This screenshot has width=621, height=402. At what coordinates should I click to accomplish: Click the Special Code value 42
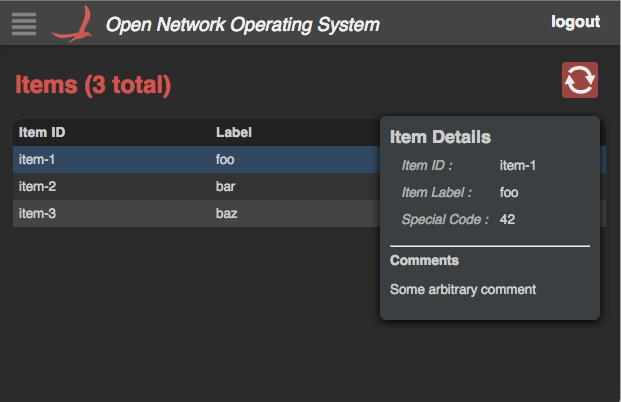[x=507, y=219]
